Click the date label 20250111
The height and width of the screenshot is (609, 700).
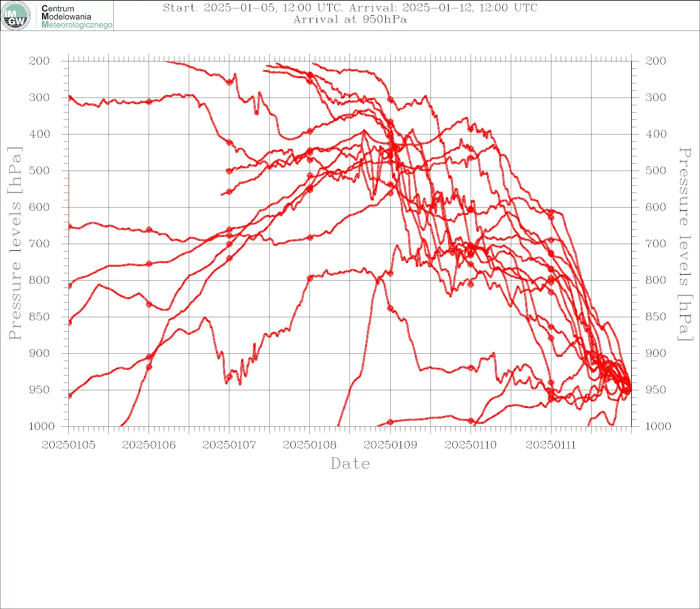[x=551, y=445]
